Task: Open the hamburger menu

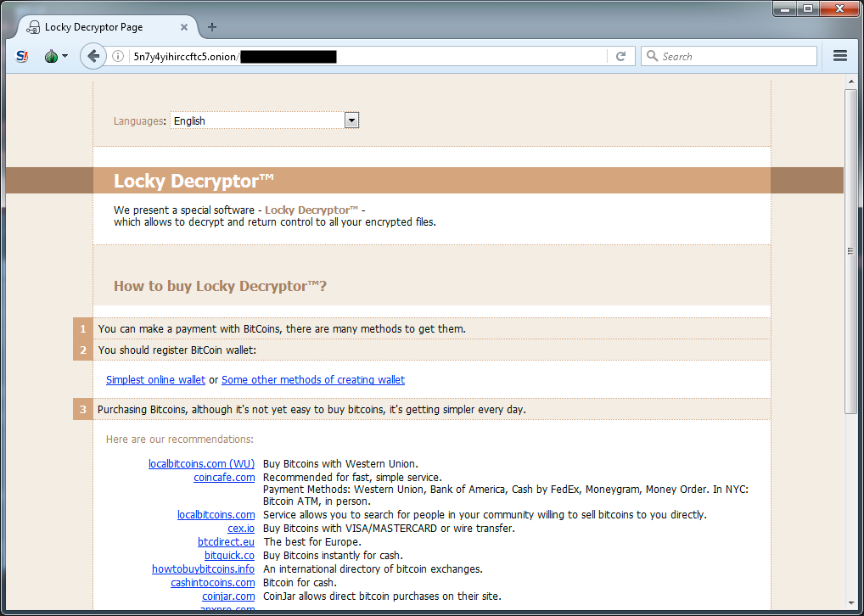Action: coord(840,56)
